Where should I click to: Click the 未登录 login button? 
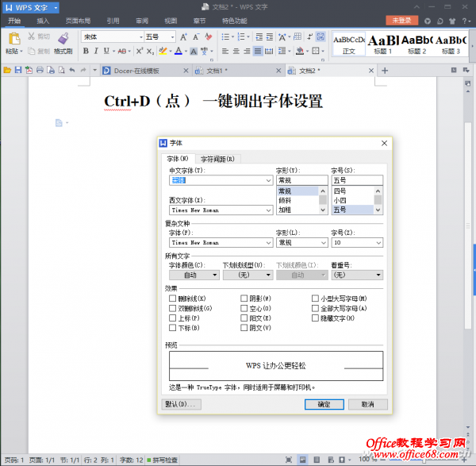click(401, 21)
